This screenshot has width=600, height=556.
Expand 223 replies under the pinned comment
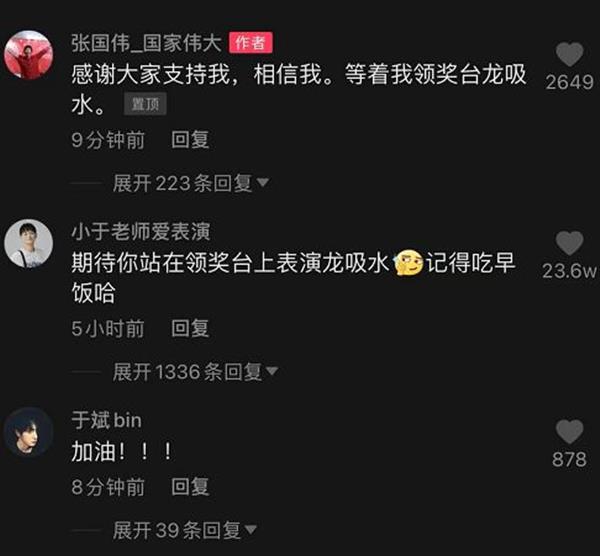click(191, 183)
